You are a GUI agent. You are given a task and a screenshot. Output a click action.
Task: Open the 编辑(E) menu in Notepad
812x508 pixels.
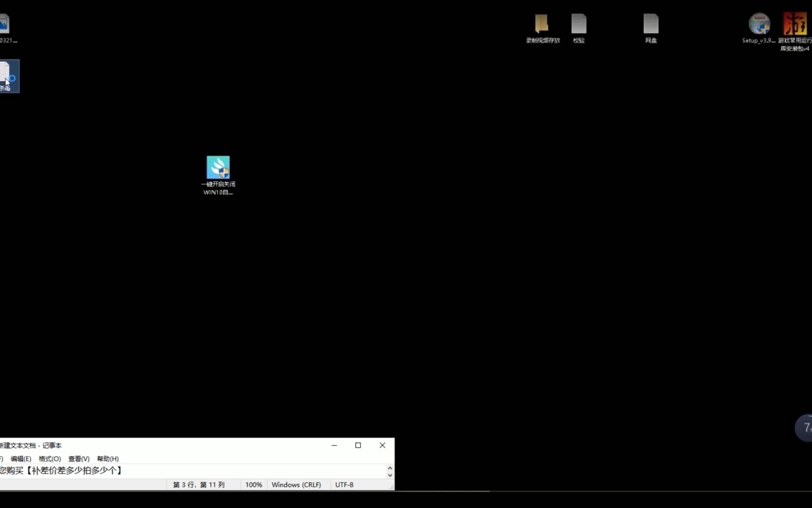(x=21, y=459)
